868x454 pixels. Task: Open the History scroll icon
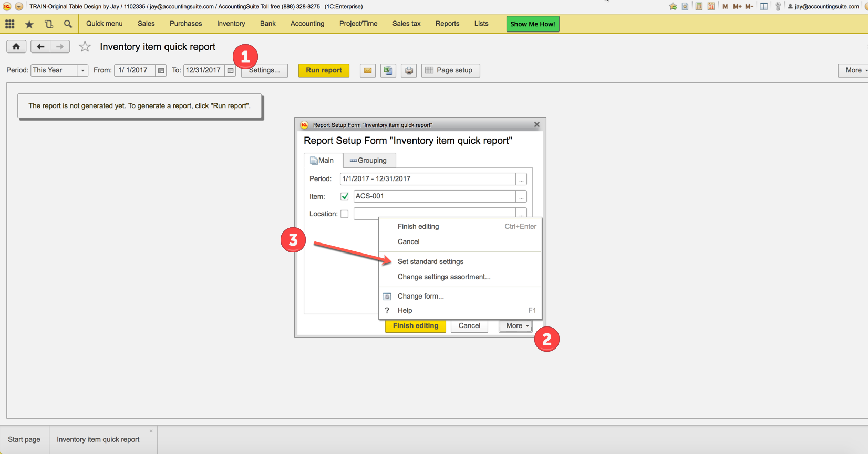click(49, 24)
